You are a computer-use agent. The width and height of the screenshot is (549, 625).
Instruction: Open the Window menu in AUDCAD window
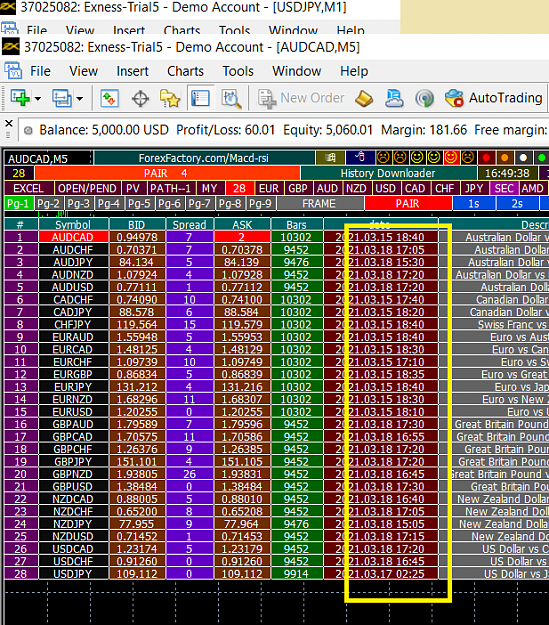click(297, 71)
